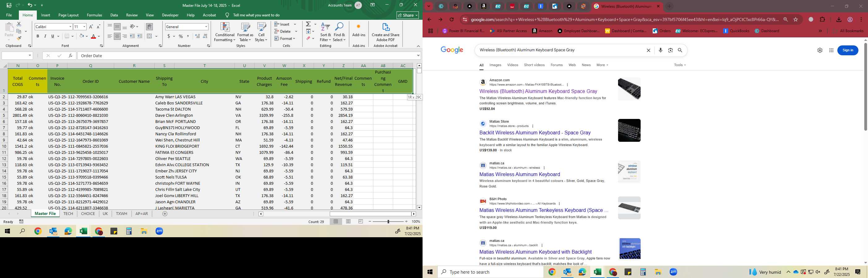This screenshot has height=278, width=868.
Task: Open the Data ribbon tab
Action: pos(114,15)
